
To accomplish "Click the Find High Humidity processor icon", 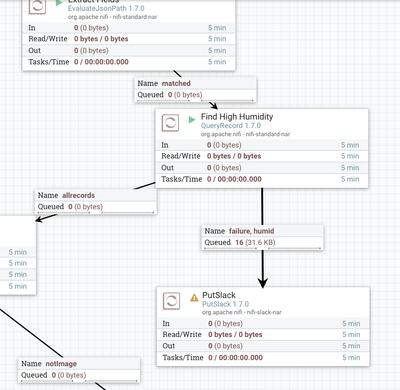I will coord(170,123).
